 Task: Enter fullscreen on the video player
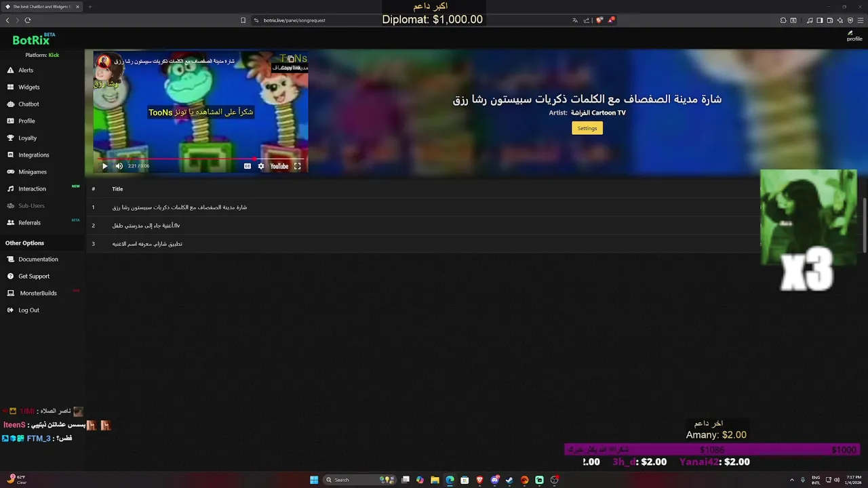[x=297, y=166]
